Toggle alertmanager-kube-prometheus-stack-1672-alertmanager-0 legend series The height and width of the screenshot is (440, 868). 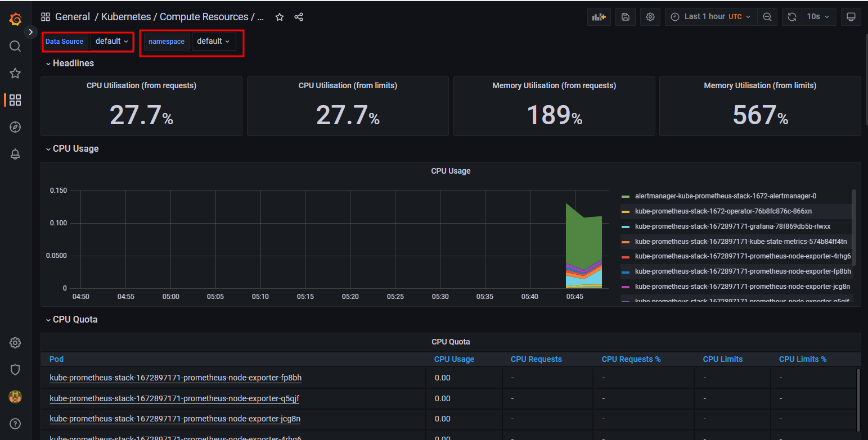(x=726, y=196)
